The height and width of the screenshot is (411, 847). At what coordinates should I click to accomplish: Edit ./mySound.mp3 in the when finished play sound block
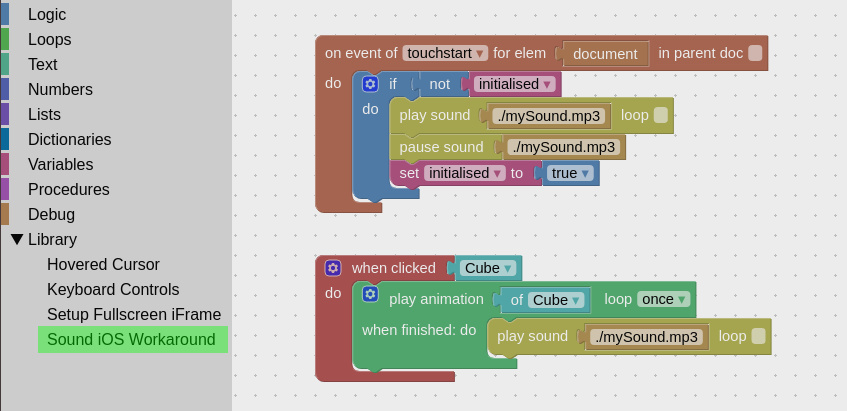[x=646, y=337]
